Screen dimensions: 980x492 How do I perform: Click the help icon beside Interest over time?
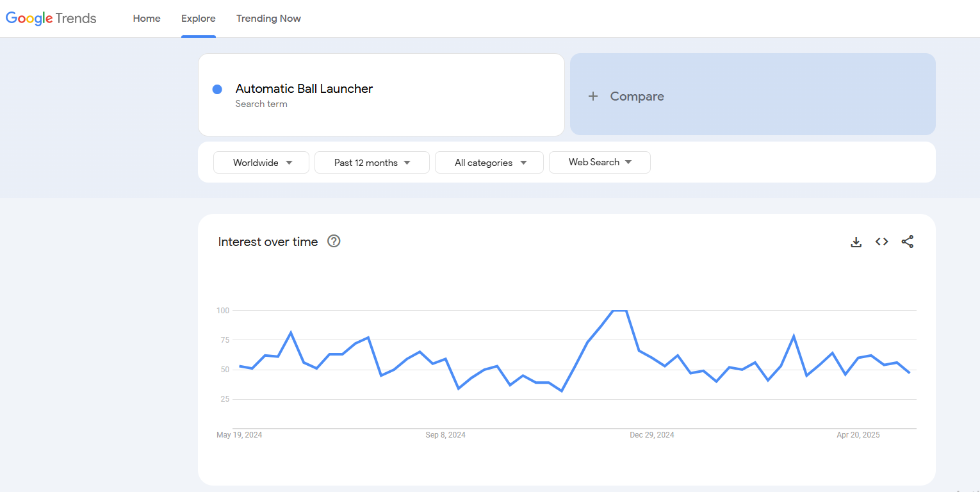point(334,242)
